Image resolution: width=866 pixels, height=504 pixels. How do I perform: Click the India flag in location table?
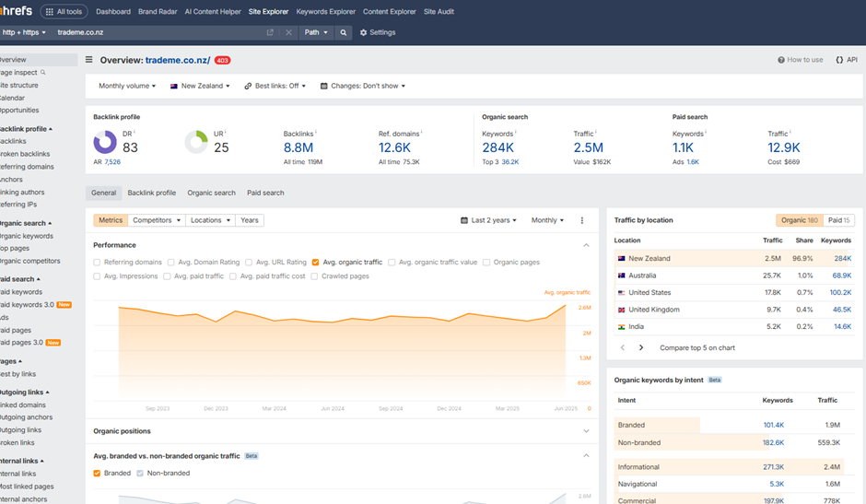click(x=621, y=327)
